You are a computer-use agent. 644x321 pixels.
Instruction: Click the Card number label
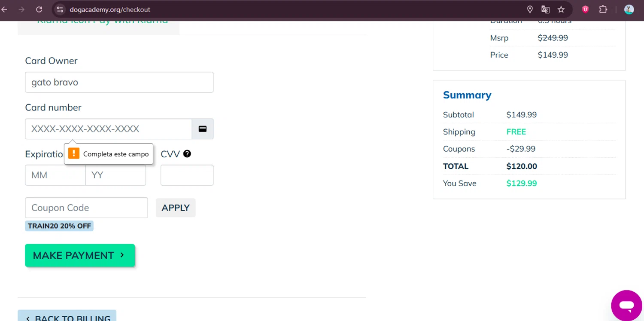(53, 107)
